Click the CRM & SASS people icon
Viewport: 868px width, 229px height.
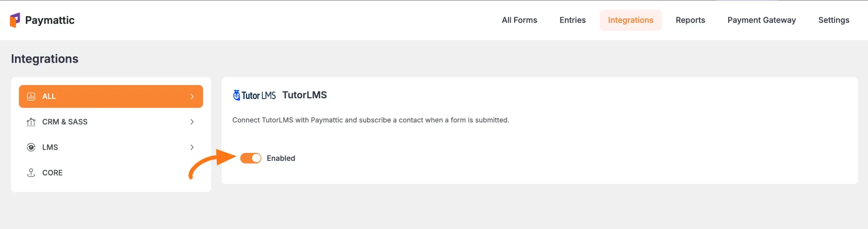(x=31, y=122)
